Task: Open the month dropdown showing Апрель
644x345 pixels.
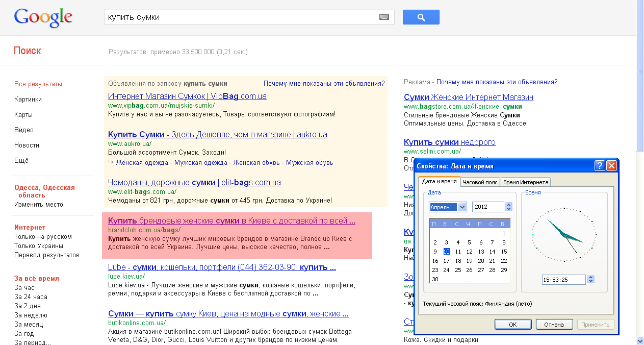Action: click(x=462, y=207)
